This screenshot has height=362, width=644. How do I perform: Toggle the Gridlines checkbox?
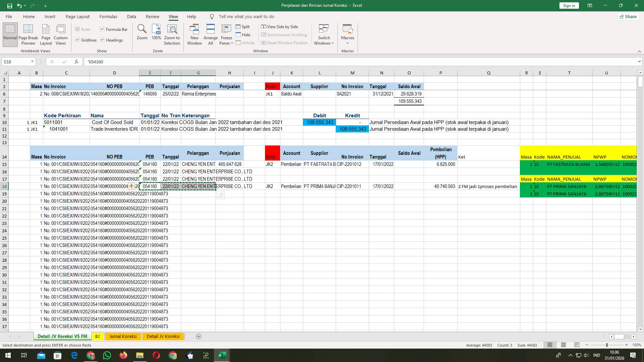coord(78,40)
